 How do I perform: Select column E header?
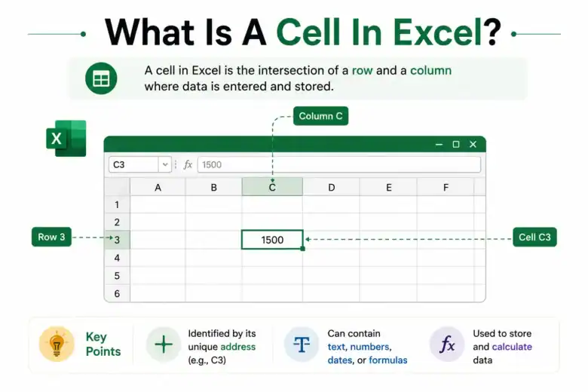point(388,187)
